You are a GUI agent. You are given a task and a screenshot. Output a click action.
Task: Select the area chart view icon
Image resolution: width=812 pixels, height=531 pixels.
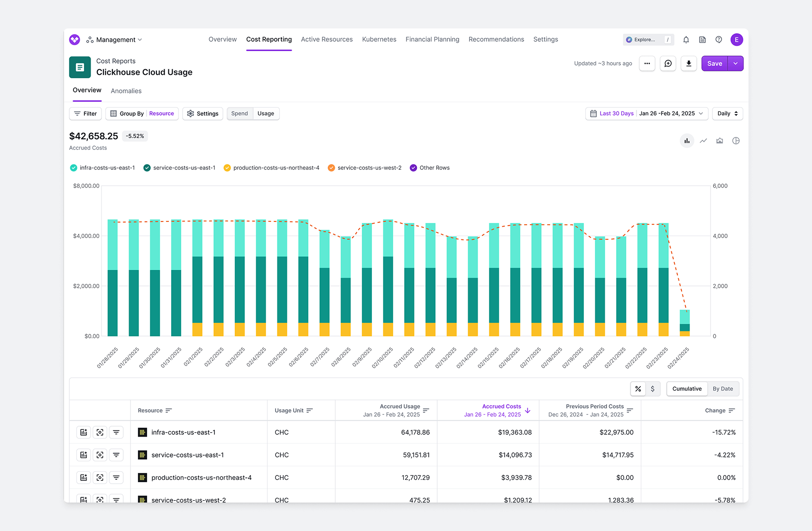coord(720,141)
